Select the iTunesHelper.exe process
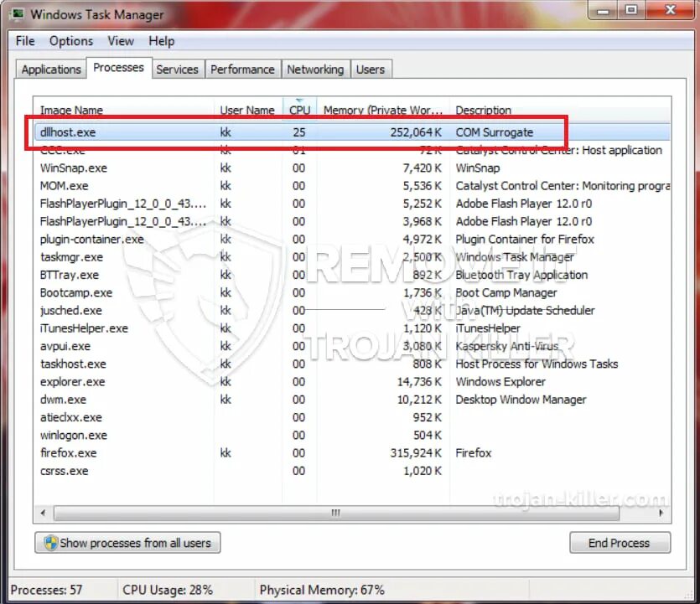700x604 pixels. tap(352, 328)
